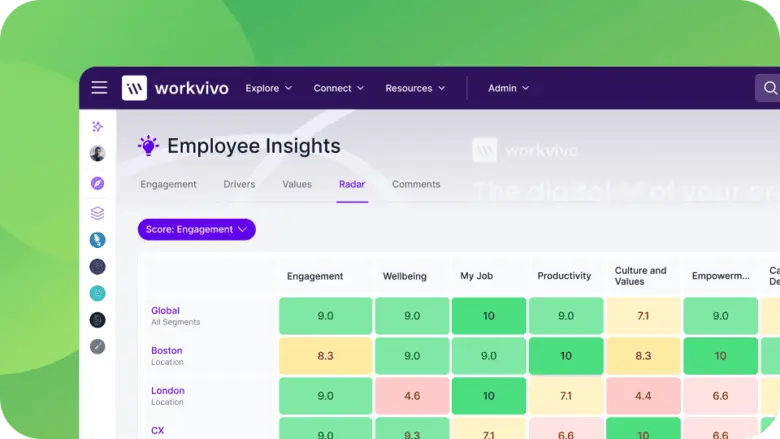
Task: Switch to the Comments tab
Action: [416, 184]
